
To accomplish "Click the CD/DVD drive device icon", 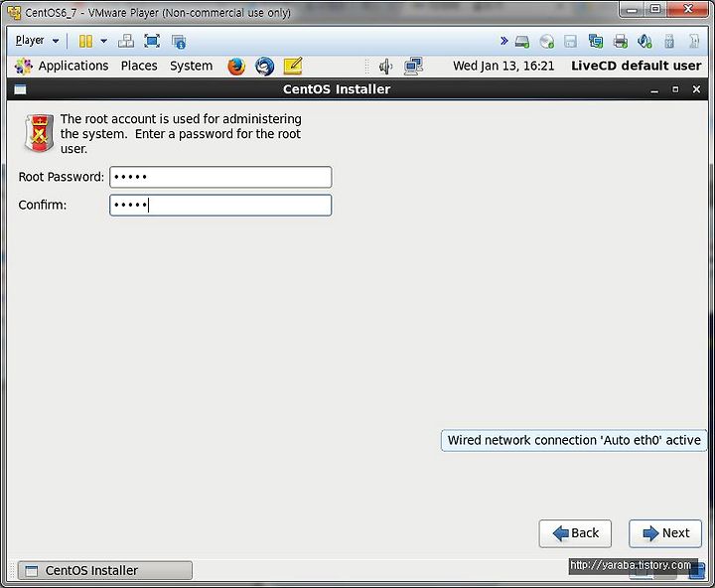I will (546, 42).
